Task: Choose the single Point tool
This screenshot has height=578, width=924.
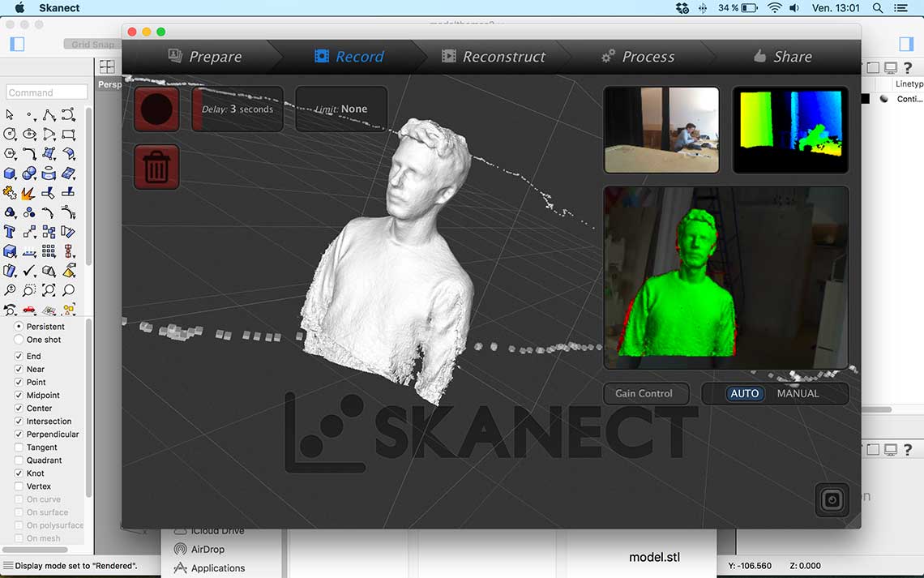Action: (x=29, y=114)
